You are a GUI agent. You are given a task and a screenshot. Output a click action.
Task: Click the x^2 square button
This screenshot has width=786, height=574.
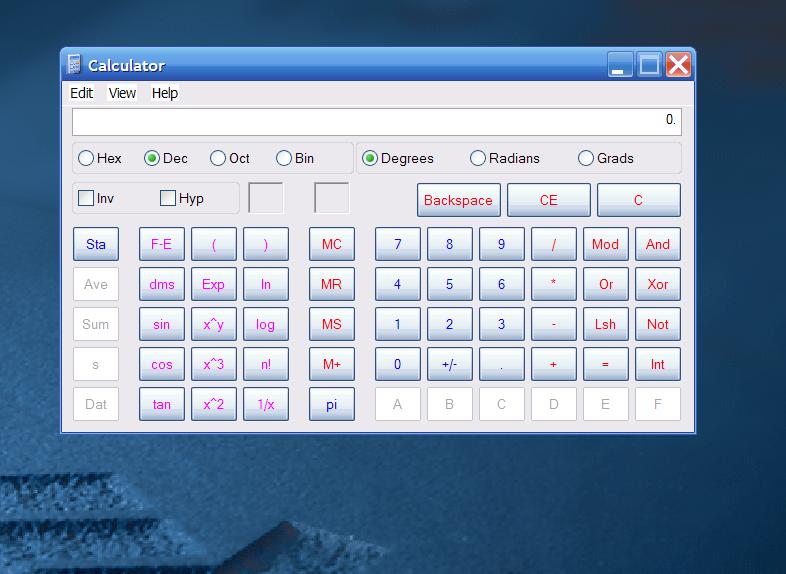click(x=214, y=404)
